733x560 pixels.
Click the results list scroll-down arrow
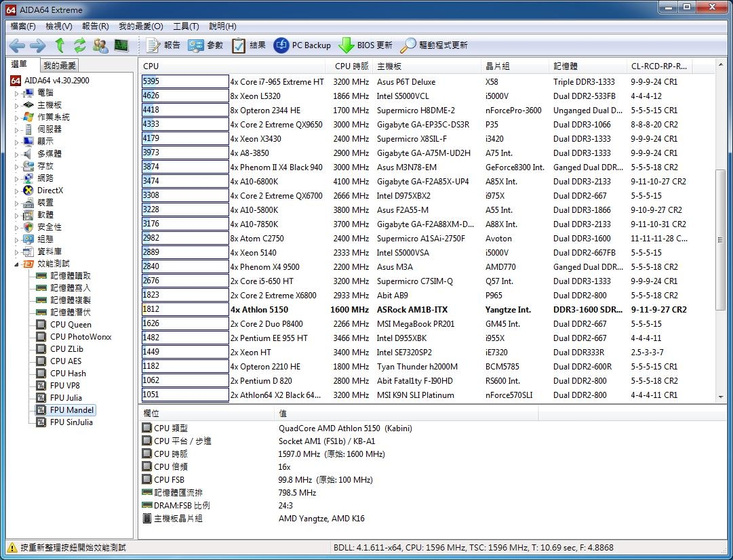pos(720,397)
